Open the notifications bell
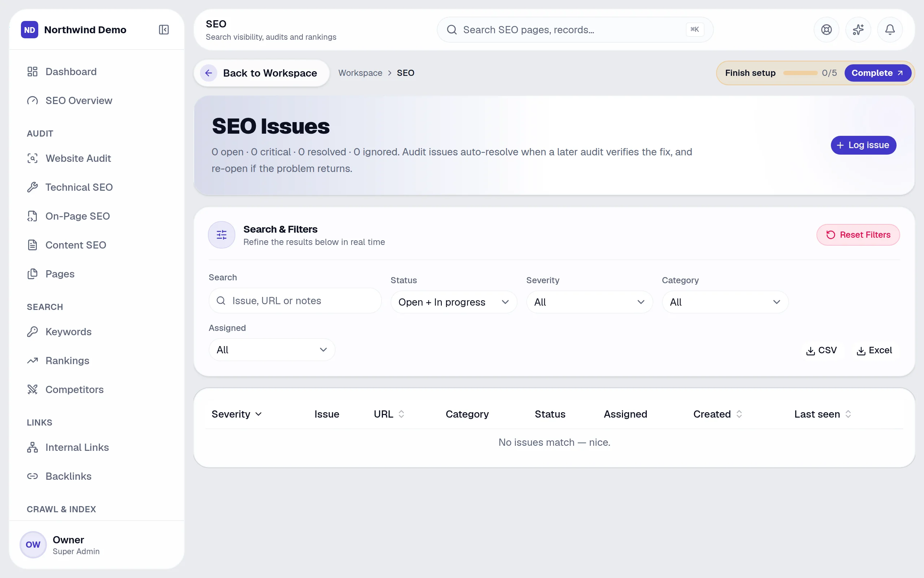 [x=890, y=29]
